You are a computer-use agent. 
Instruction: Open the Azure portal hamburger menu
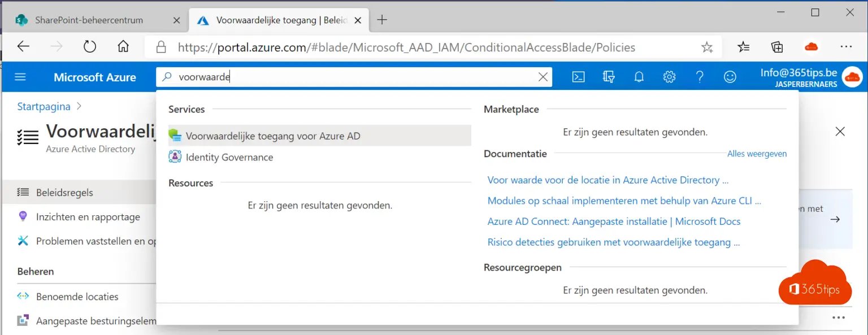20,77
